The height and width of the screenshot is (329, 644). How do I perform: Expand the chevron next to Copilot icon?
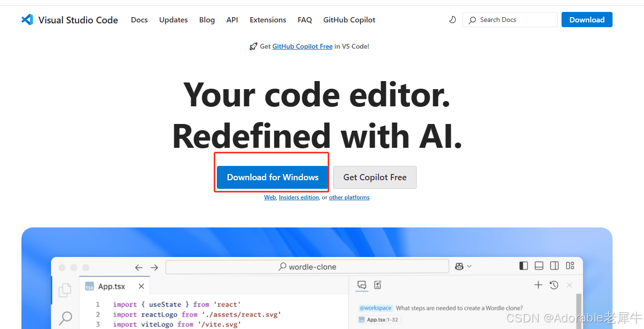pos(469,266)
